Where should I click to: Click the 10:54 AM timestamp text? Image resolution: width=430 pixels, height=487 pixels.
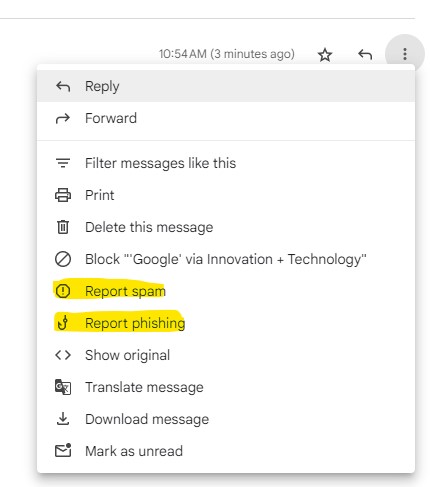(x=227, y=54)
